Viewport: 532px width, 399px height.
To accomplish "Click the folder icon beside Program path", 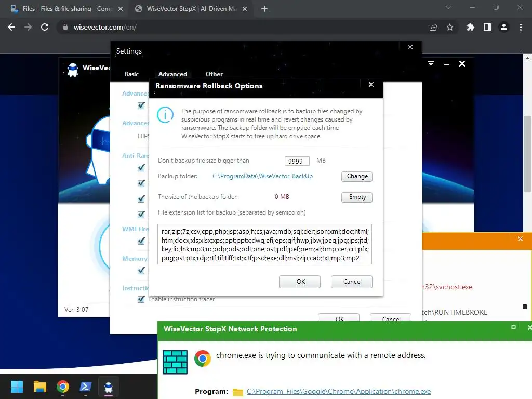I will (238, 392).
